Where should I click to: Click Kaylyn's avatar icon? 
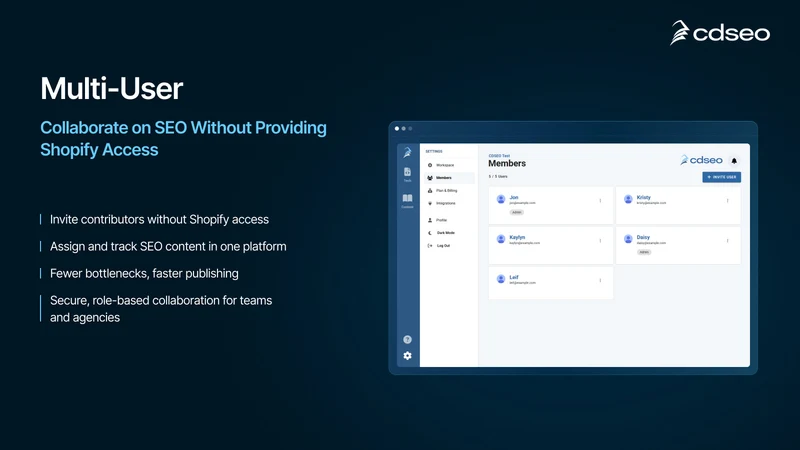501,239
